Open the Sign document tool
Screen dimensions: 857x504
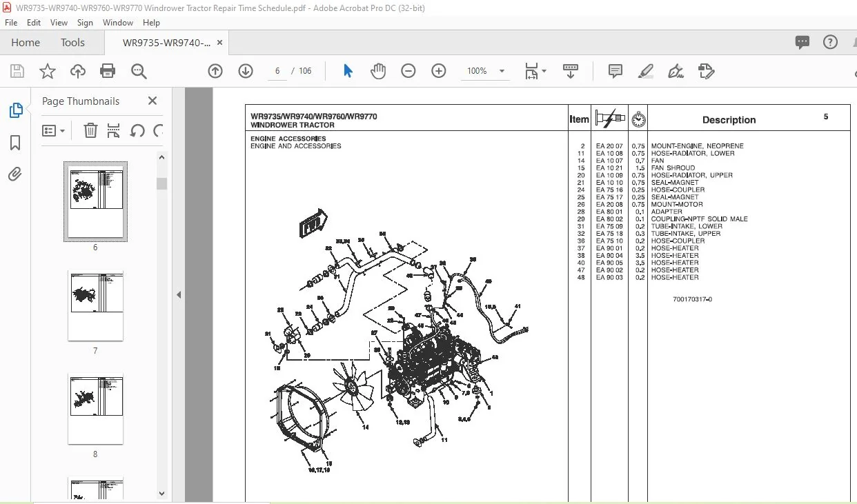point(676,71)
